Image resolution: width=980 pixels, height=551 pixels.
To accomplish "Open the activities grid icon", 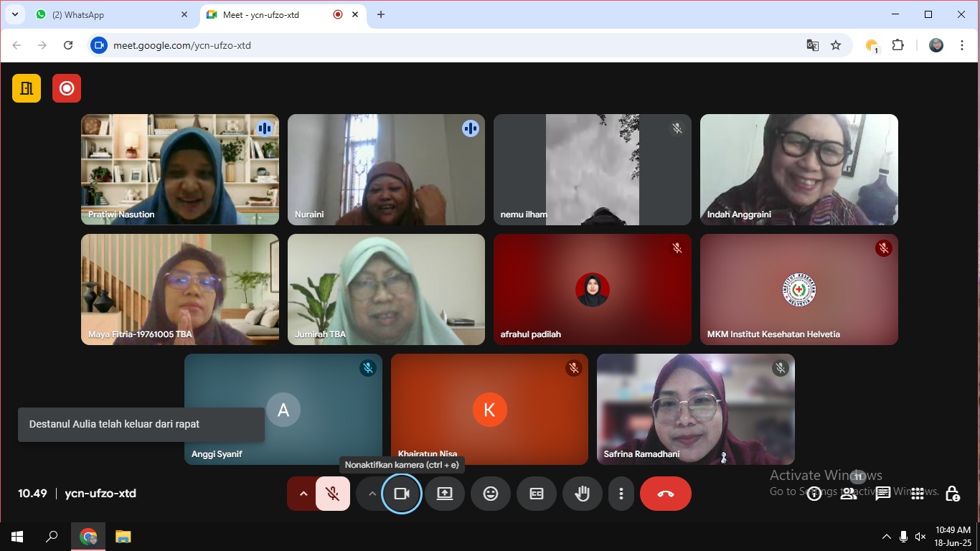I will 918,494.
